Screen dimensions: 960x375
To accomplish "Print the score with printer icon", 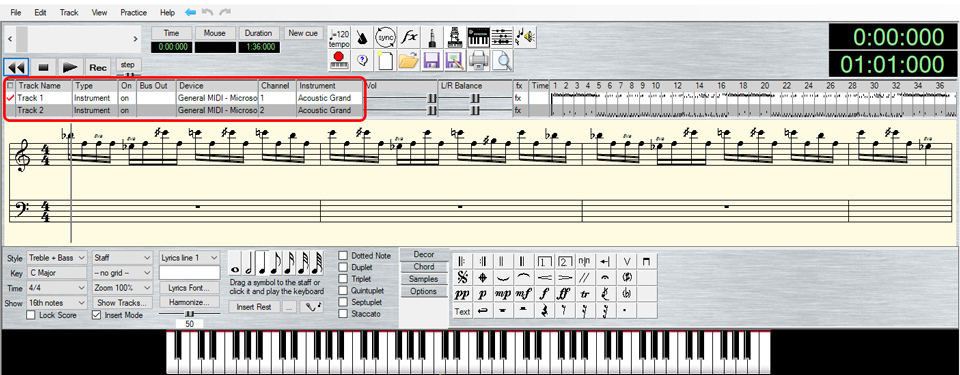I will click(x=478, y=60).
